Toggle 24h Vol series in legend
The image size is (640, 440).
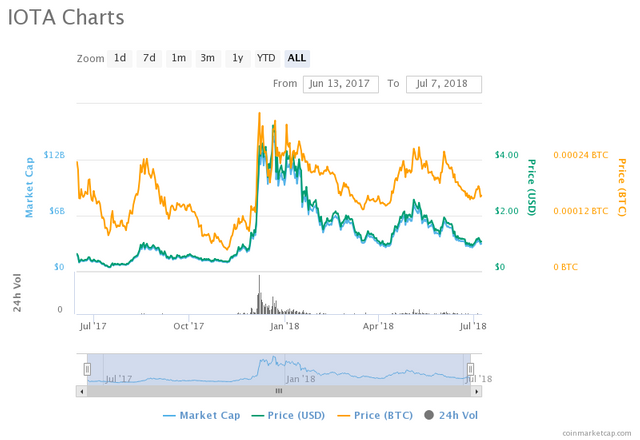click(451, 416)
